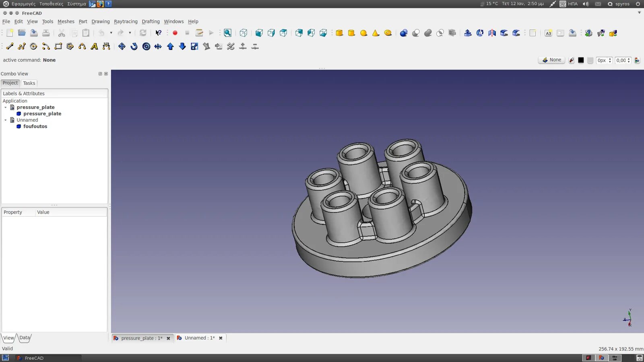Open a document with folder icon
The image size is (644, 362).
pyautogui.click(x=22, y=33)
